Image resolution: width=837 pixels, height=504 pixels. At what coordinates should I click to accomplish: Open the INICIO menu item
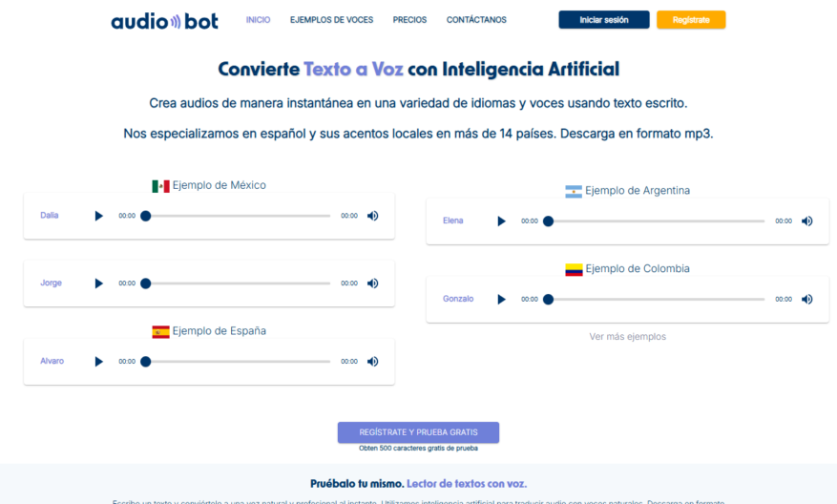click(258, 20)
